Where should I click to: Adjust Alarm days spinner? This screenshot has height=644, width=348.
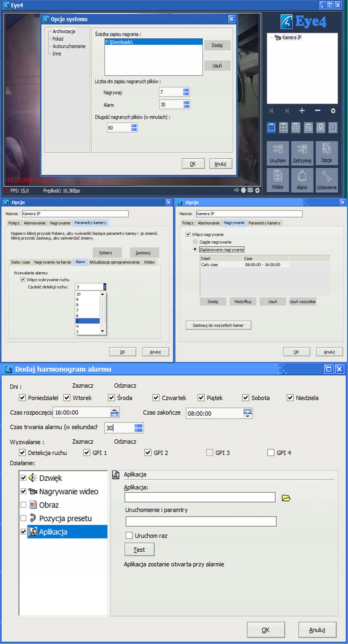(186, 105)
